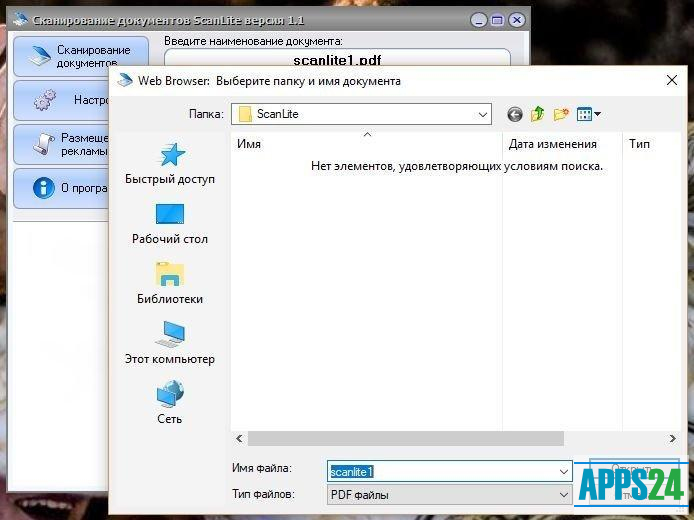
Task: Create a new folder
Action: coord(561,114)
